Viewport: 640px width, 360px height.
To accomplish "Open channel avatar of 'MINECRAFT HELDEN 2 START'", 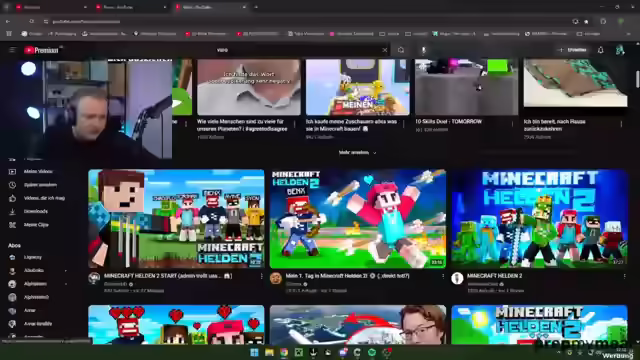I will pyautogui.click(x=94, y=278).
